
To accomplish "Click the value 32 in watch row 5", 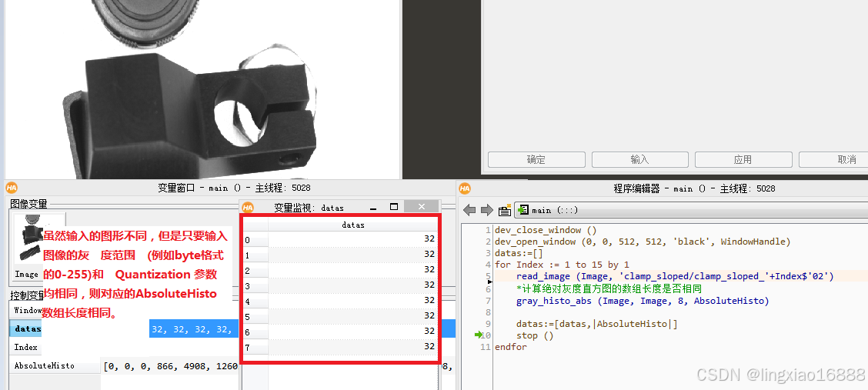I will point(429,316).
